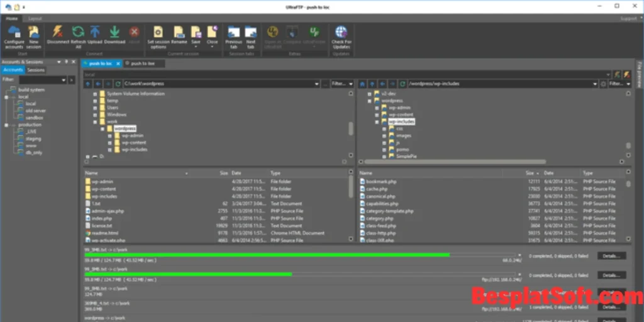Click the remote pane back arrow
The image size is (644, 322).
[x=382, y=84]
